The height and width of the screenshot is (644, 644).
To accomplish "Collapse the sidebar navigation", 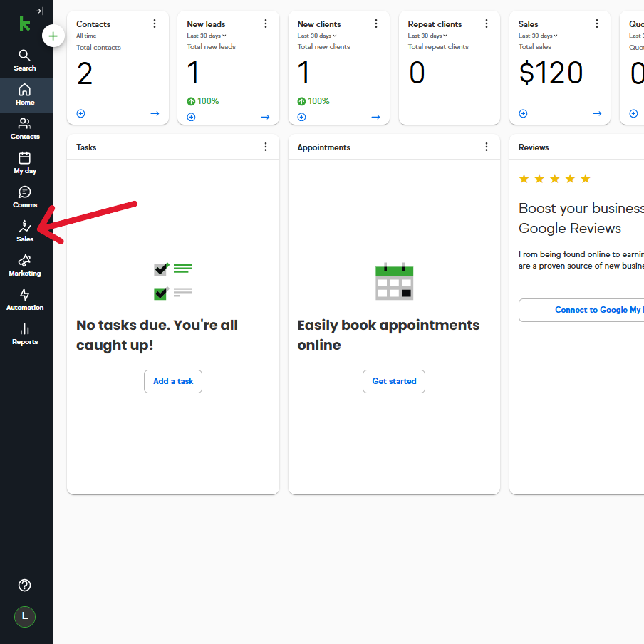I will pos(40,11).
